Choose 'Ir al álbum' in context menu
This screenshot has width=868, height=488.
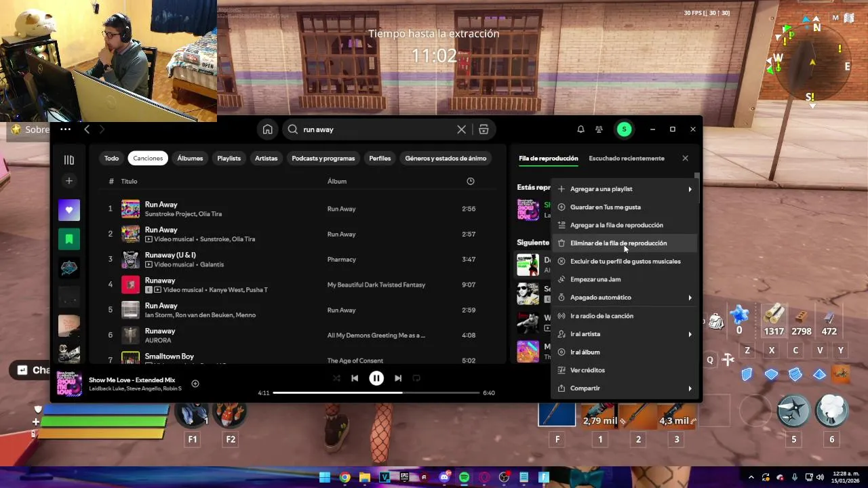click(625, 352)
